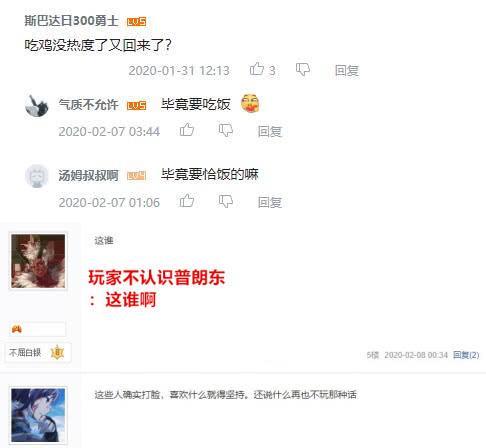Click the level badge next to 气质不允许
Image resolution: width=486 pixels, height=448 pixels.
click(136, 105)
